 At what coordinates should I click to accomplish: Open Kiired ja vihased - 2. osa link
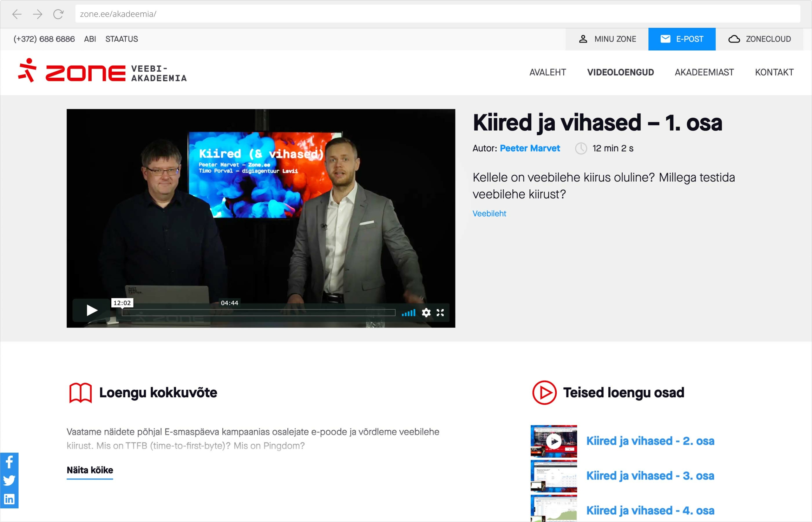click(x=650, y=441)
